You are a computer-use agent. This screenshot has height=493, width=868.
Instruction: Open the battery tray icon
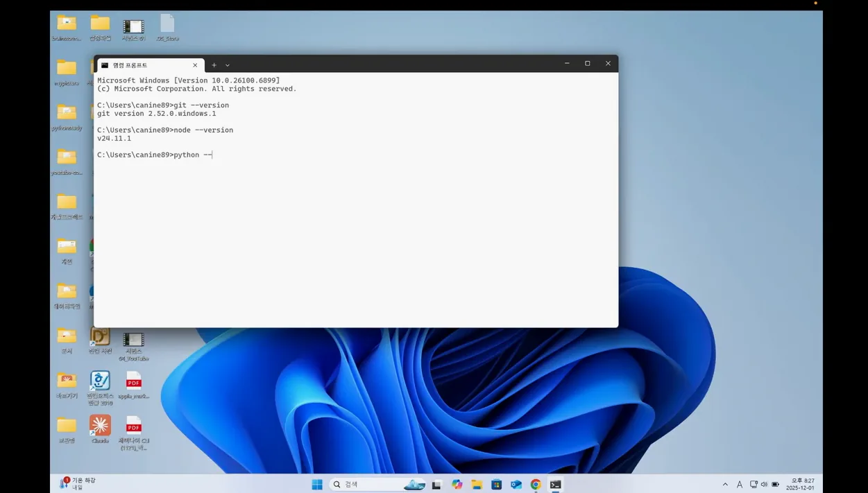coord(776,485)
